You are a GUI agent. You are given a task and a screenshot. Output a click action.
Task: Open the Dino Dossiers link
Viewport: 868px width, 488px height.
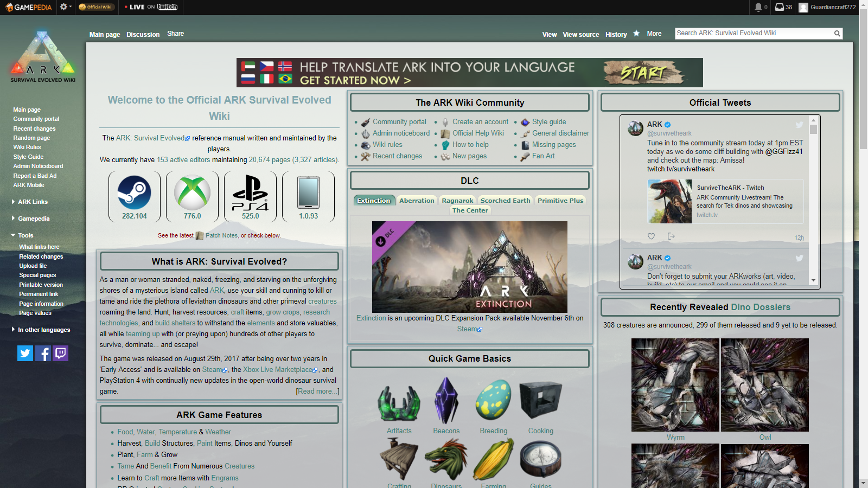pyautogui.click(x=761, y=307)
